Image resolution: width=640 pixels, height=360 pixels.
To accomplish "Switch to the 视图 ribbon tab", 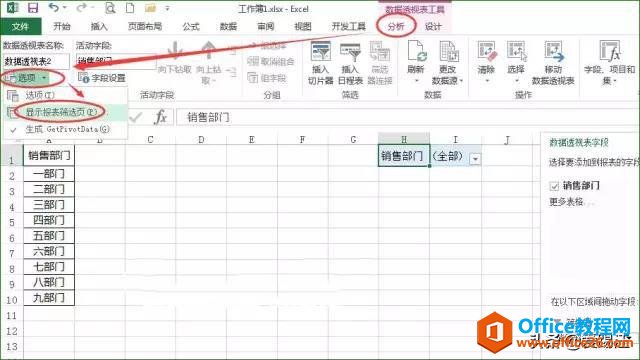I will 302,27.
